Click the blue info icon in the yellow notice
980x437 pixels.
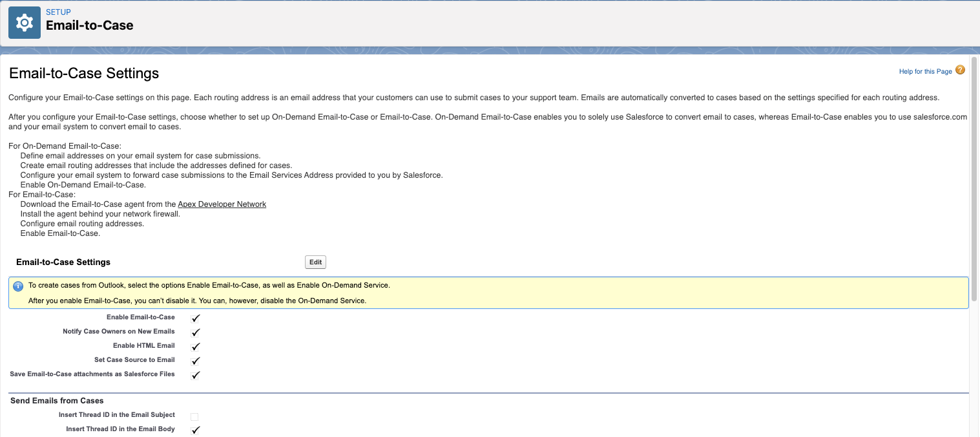[x=18, y=286]
